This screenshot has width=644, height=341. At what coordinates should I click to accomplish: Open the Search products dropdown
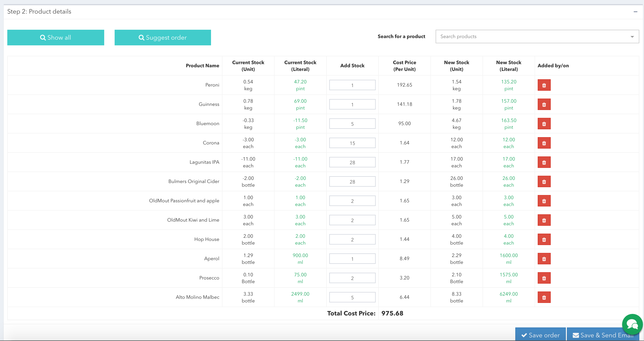click(x=537, y=36)
